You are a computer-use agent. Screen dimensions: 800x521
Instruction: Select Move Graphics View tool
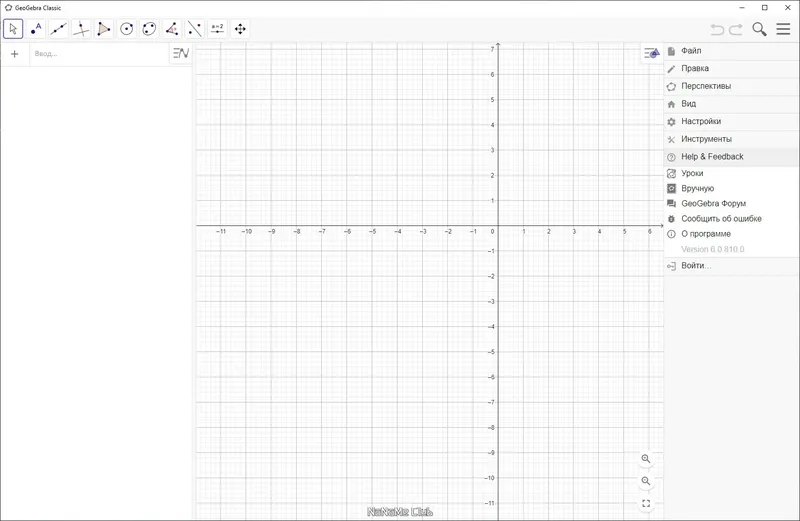240,29
